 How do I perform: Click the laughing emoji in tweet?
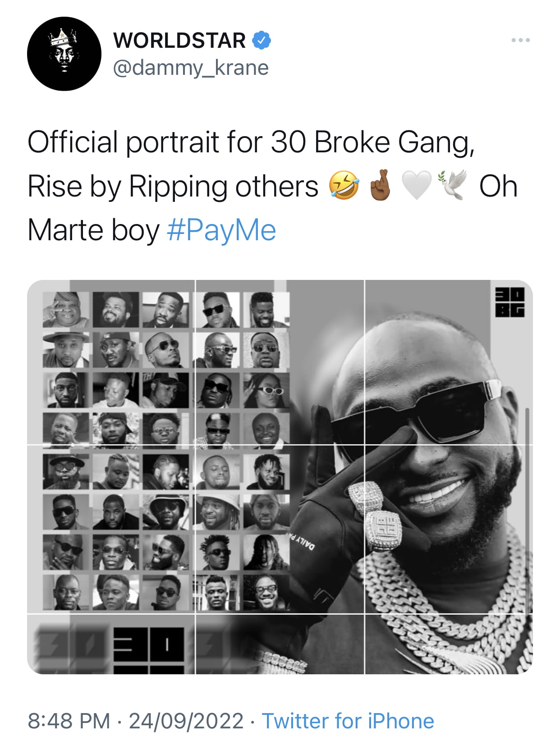pos(344,186)
